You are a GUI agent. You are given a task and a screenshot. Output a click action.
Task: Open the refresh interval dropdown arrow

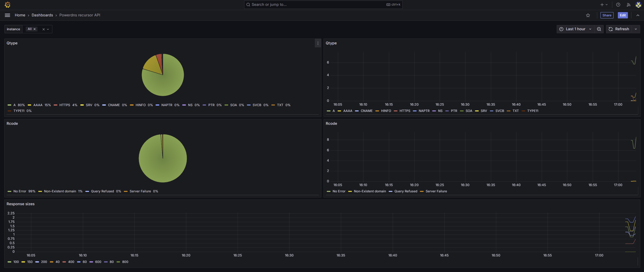[x=636, y=29]
